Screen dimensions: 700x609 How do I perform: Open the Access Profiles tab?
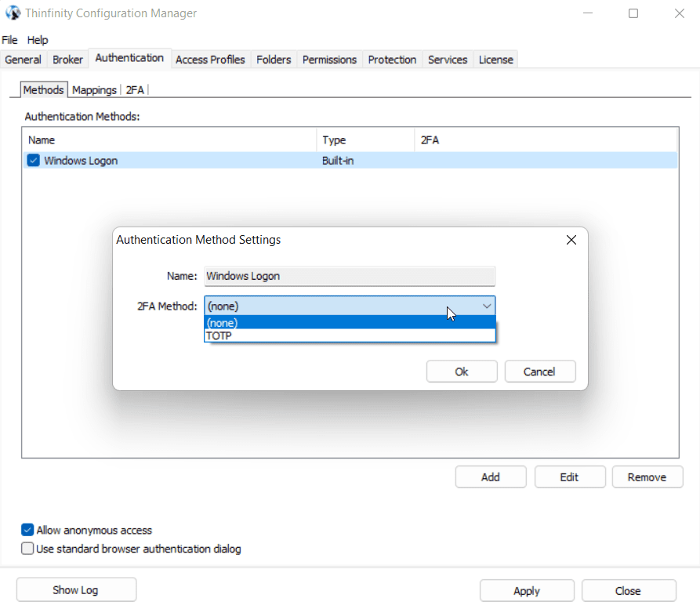210,60
